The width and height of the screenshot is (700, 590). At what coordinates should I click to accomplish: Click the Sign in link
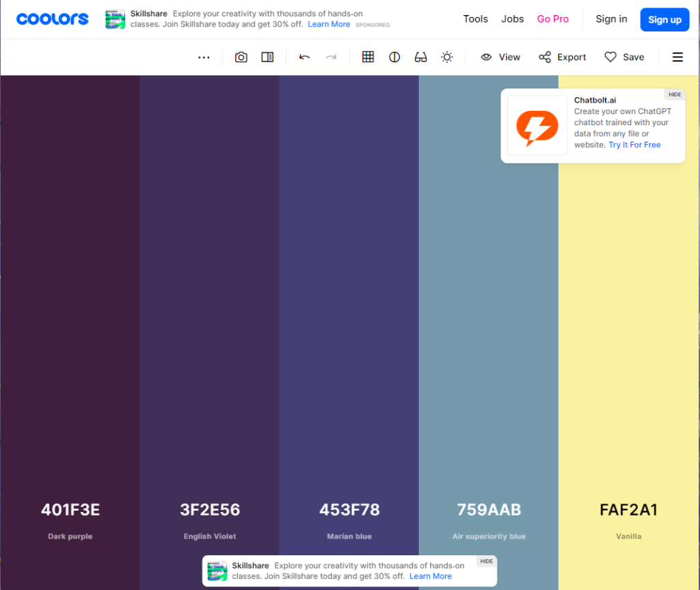tap(611, 19)
